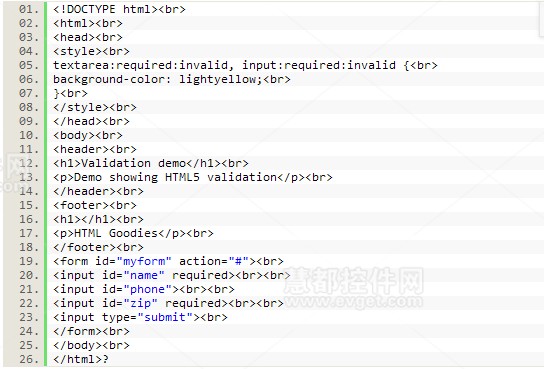The width and height of the screenshot is (544, 369).
Task: Click line number 01 in the gutter
Action: click(28, 9)
